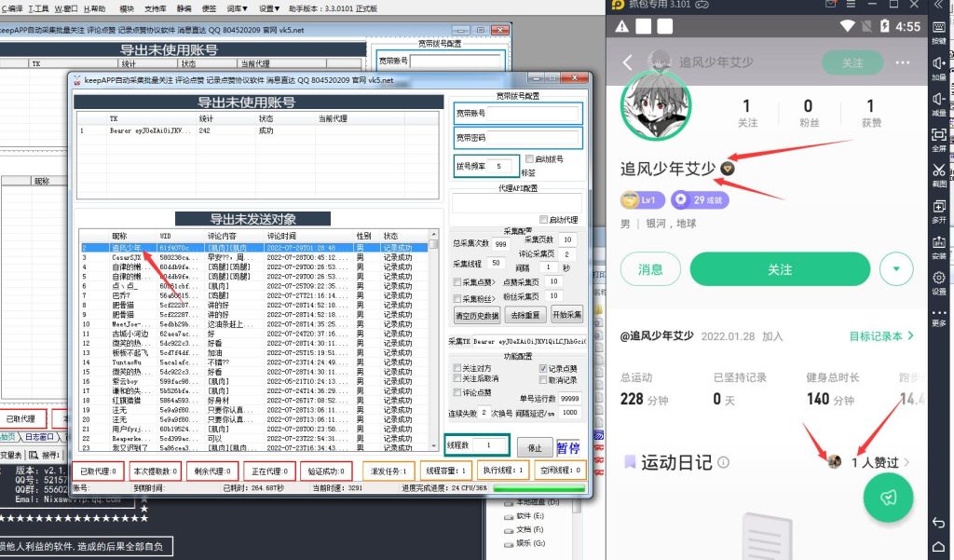The height and width of the screenshot is (560, 954).
Task: Open the 词库 dropdown in the toolbar
Action: coord(236,7)
